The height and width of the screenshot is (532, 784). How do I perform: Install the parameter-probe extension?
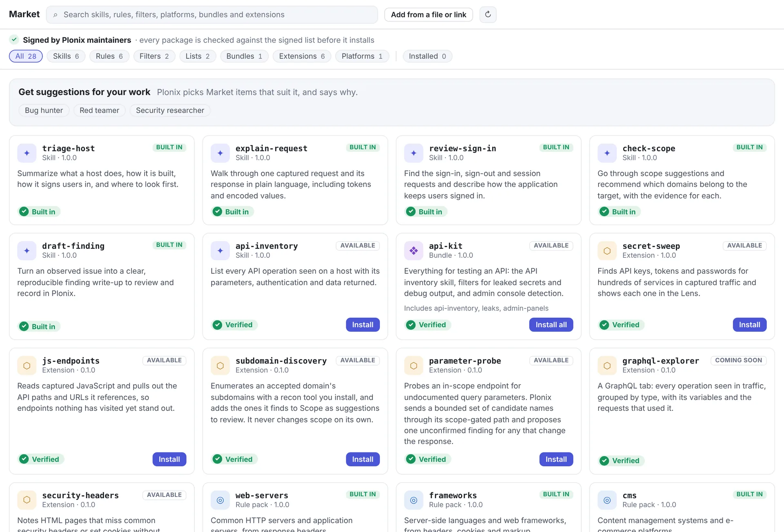(x=556, y=459)
